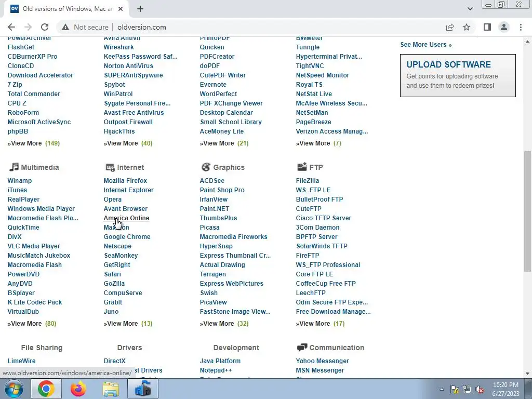This screenshot has width=532, height=399.
Task: Open the Wireshark link
Action: pyautogui.click(x=118, y=47)
